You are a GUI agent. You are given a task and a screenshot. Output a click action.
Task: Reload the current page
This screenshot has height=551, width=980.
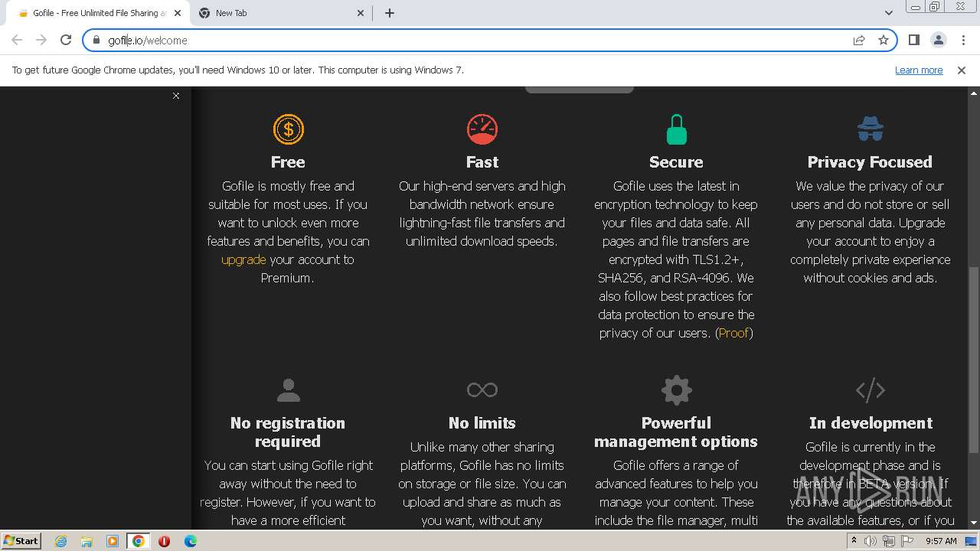[66, 40]
